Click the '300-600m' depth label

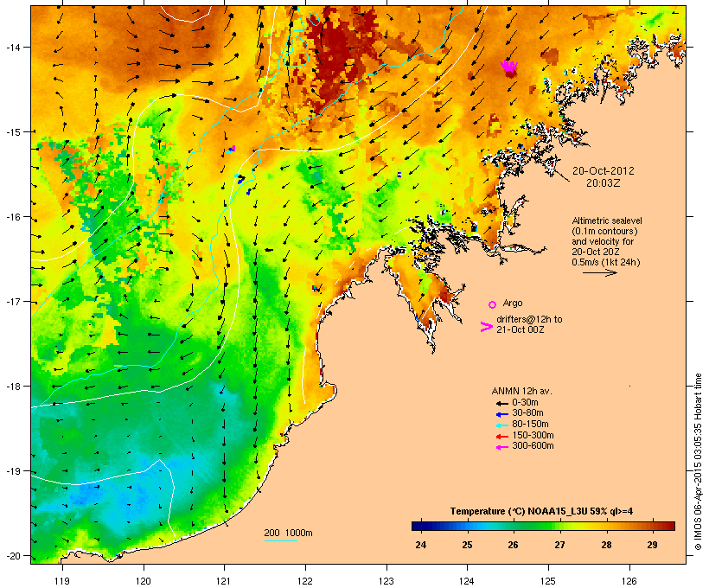pyautogui.click(x=533, y=446)
